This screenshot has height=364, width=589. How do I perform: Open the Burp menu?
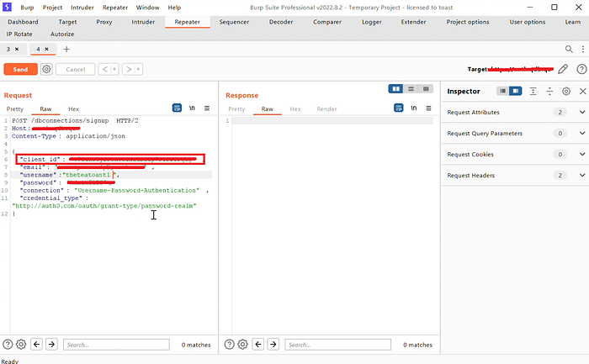(27, 8)
